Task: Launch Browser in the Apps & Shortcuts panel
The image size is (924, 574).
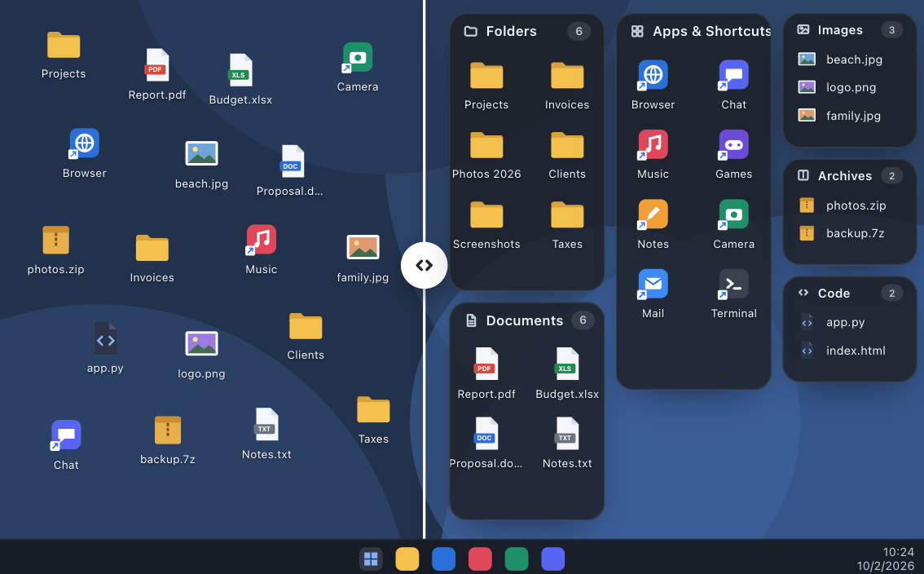Action: [653, 86]
